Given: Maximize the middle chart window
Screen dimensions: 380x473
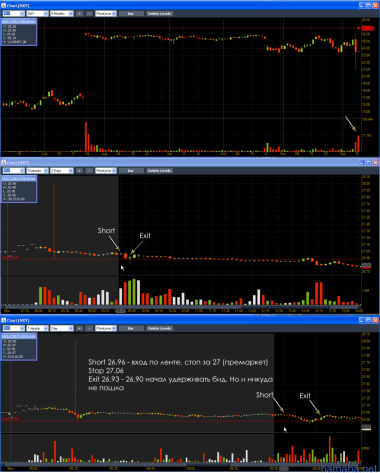Looking at the screenshot, I should (369, 163).
